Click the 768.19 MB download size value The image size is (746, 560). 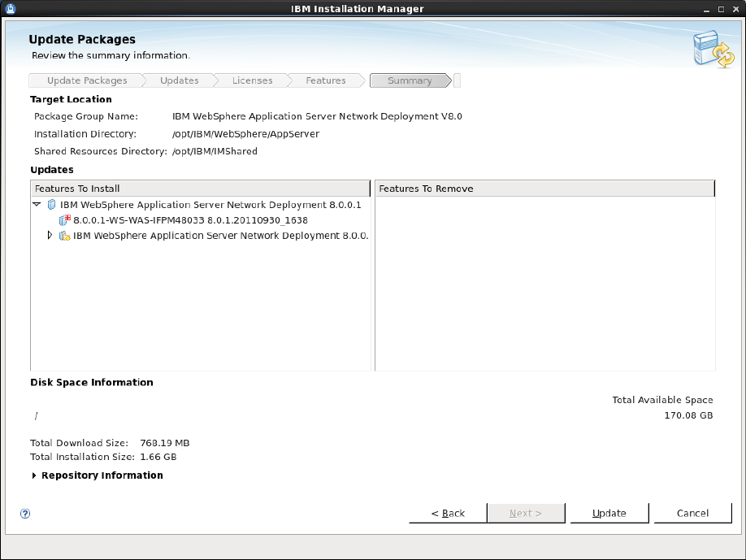point(165,443)
